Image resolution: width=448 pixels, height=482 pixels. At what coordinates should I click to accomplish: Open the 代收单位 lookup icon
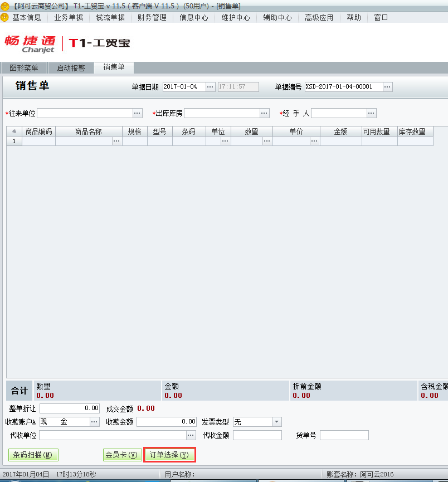190,434
